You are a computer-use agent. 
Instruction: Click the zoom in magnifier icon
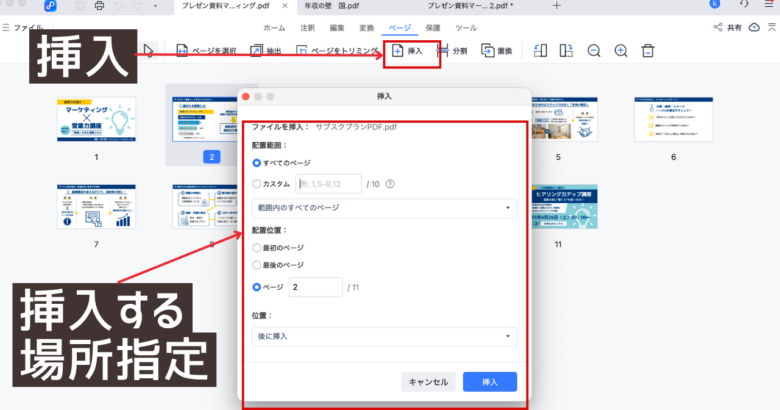(621, 51)
